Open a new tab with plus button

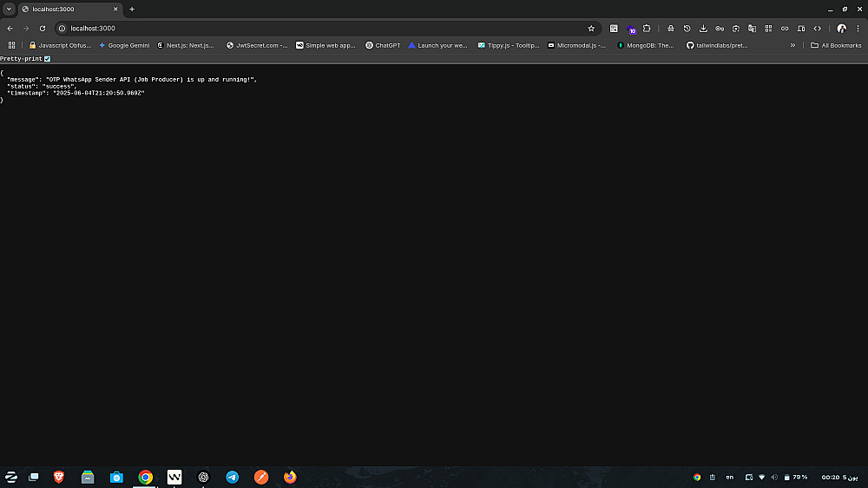[x=132, y=9]
